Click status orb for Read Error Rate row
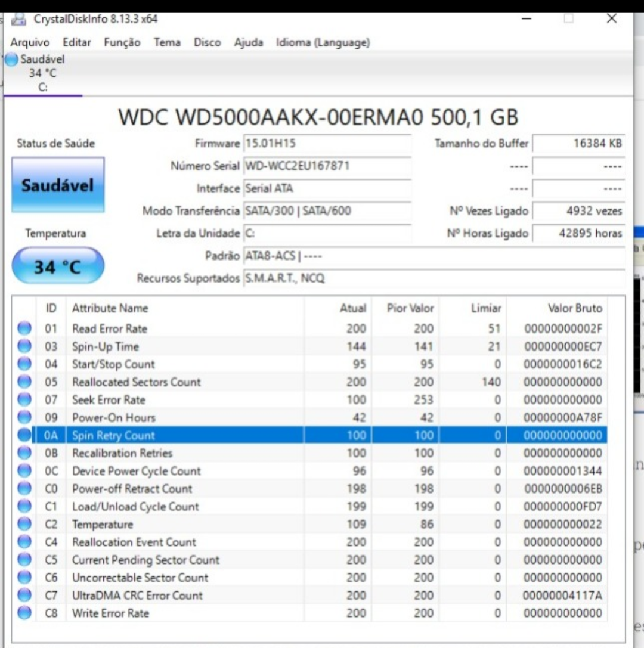644x648 pixels. coord(24,328)
